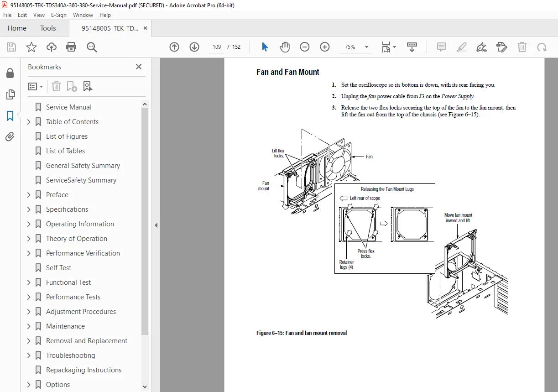This screenshot has height=392, width=558.
Task: Expand the Theory of Operation bookmark
Action: pos(29,239)
